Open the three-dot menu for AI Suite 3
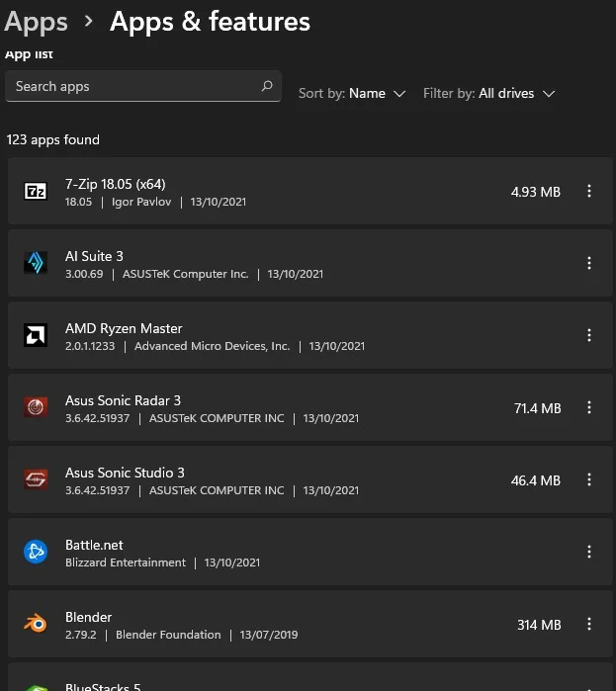This screenshot has width=616, height=691. point(589,263)
